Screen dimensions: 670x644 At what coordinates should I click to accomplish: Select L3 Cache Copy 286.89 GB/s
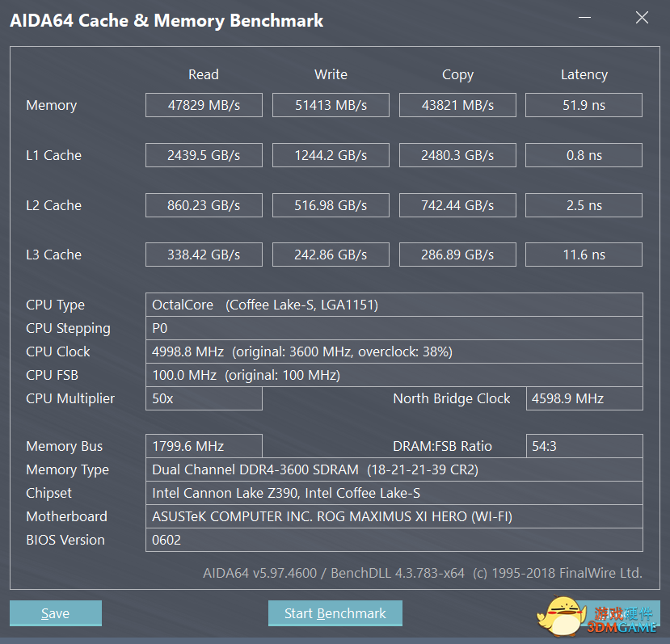[x=457, y=255]
